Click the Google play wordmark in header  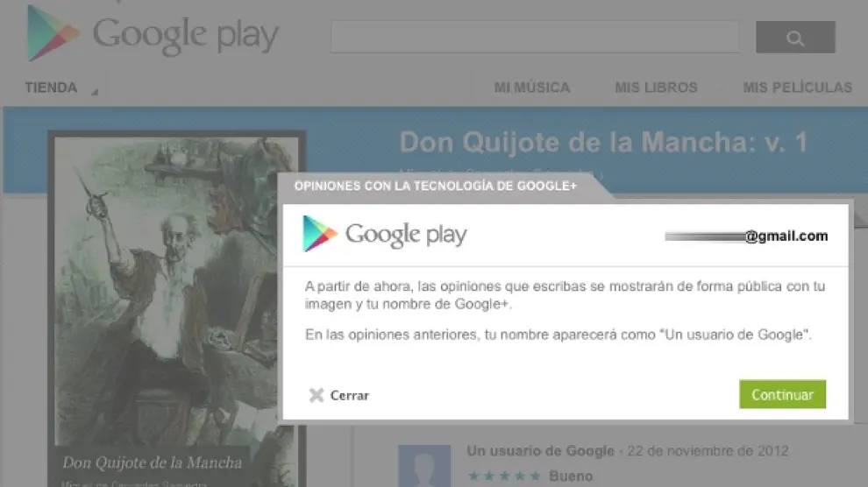coord(185,36)
